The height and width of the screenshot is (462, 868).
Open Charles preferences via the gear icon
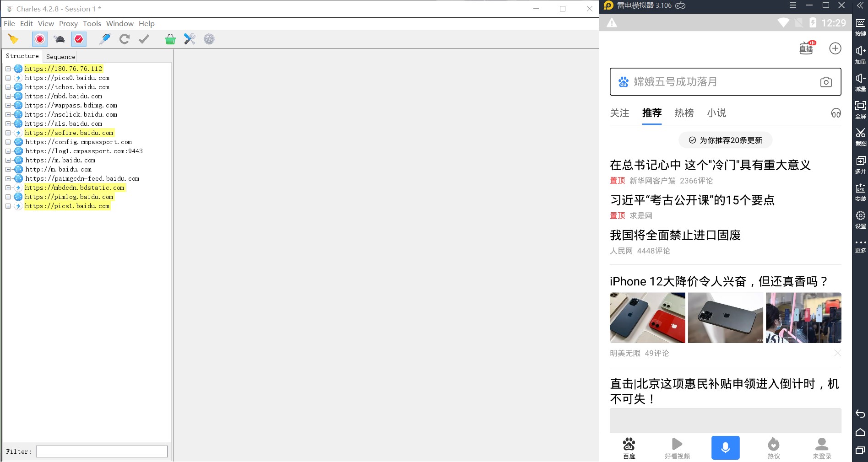coord(209,39)
